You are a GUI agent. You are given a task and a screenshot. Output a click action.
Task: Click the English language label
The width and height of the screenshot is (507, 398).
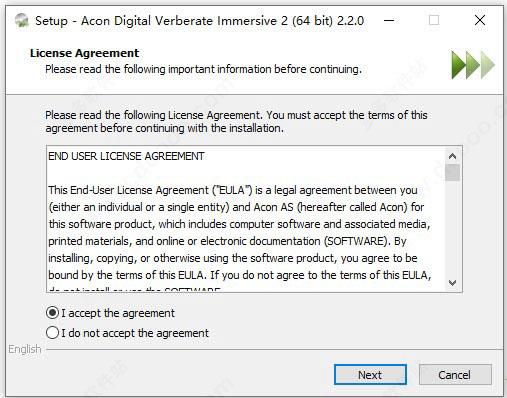(25, 349)
